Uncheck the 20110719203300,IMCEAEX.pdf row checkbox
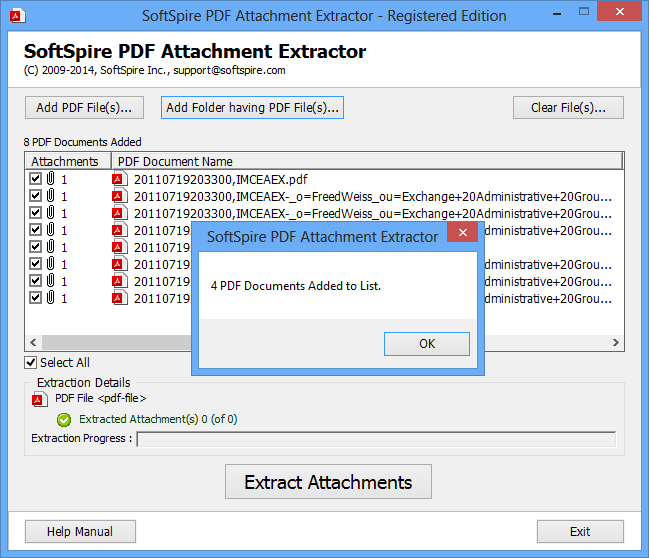The width and height of the screenshot is (649, 558). click(36, 179)
